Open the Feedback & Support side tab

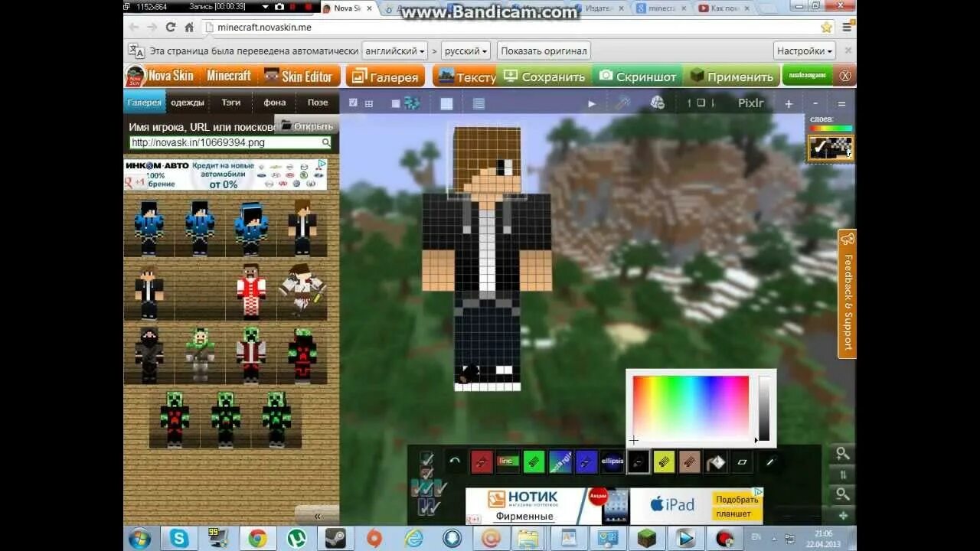(x=847, y=293)
